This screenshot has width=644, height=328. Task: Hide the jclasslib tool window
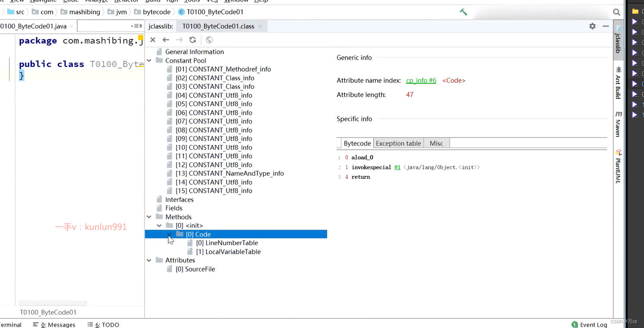pos(606,26)
